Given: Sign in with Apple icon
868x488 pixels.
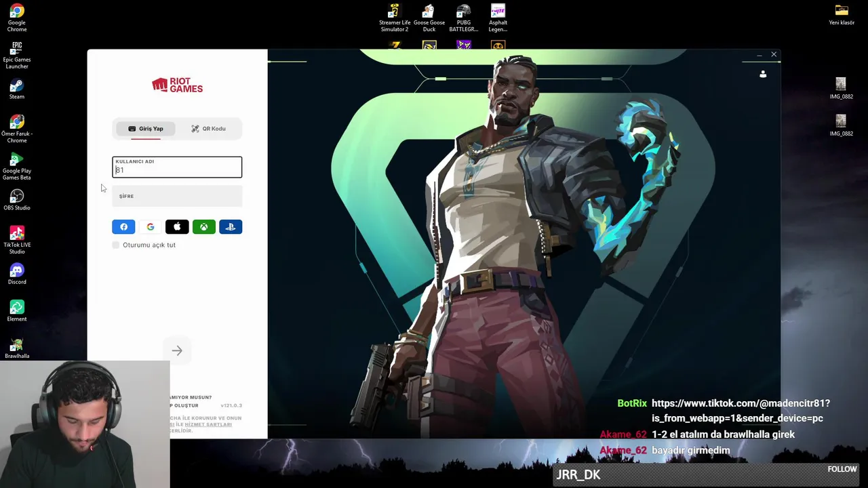Looking at the screenshot, I should tap(177, 227).
